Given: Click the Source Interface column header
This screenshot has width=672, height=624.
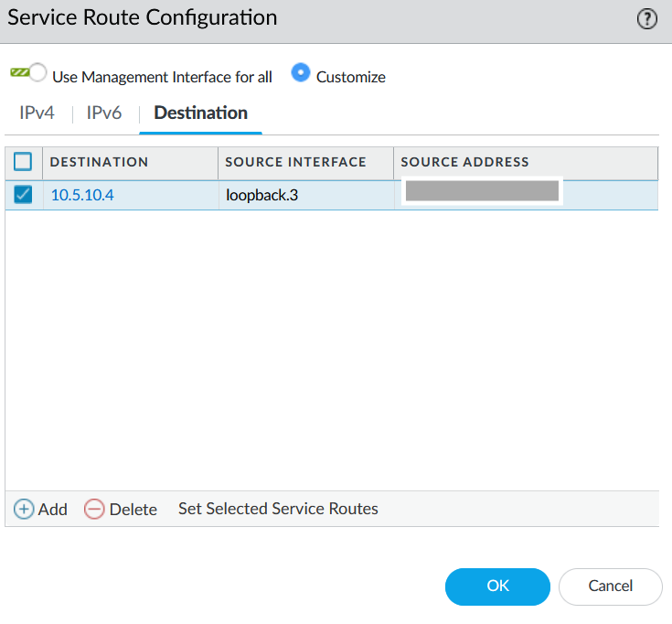Looking at the screenshot, I should (x=295, y=162).
